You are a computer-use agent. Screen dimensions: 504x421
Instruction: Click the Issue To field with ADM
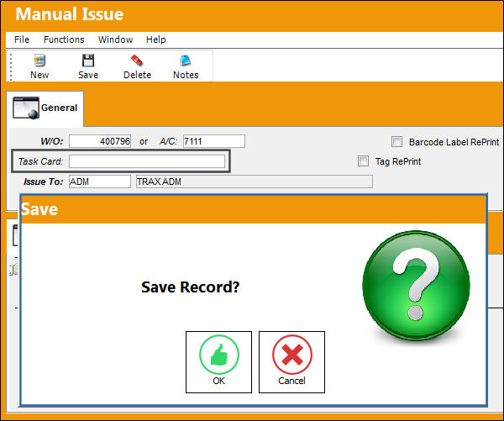tap(100, 182)
